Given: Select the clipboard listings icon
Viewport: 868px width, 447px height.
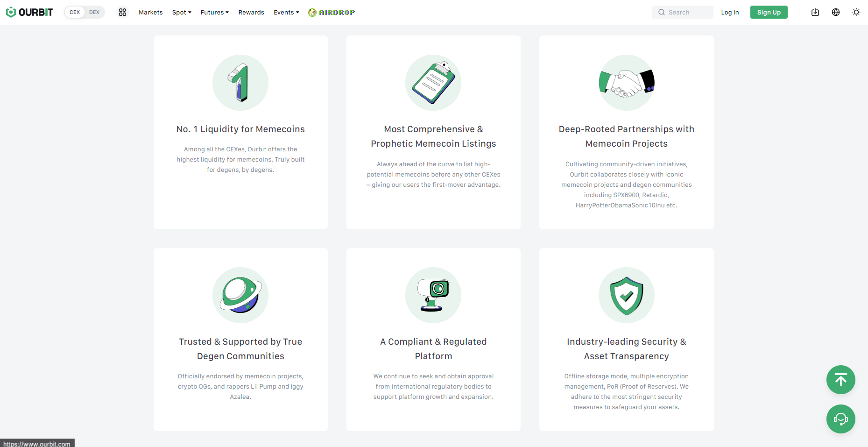Looking at the screenshot, I should click(x=433, y=83).
